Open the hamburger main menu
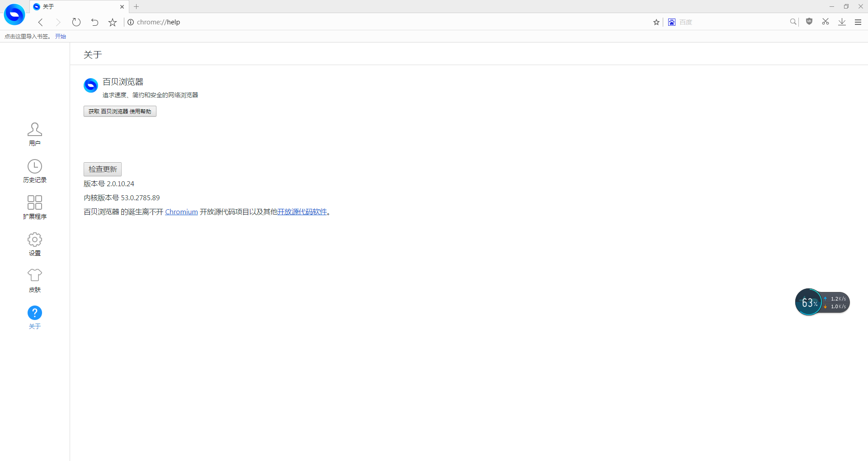868x461 pixels. (x=858, y=22)
